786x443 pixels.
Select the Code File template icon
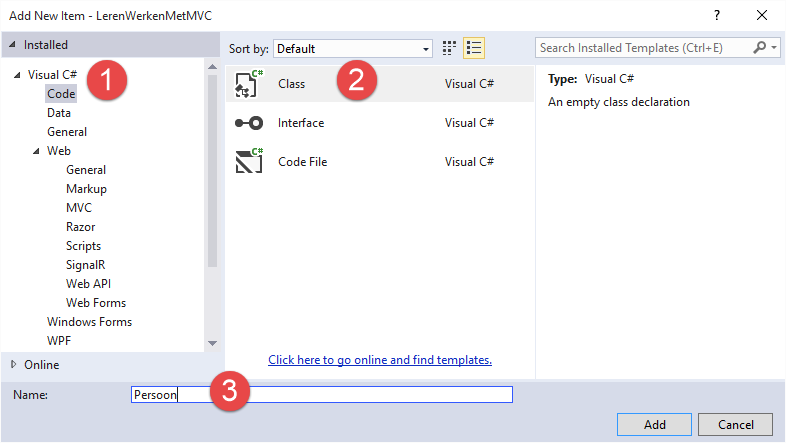248,161
